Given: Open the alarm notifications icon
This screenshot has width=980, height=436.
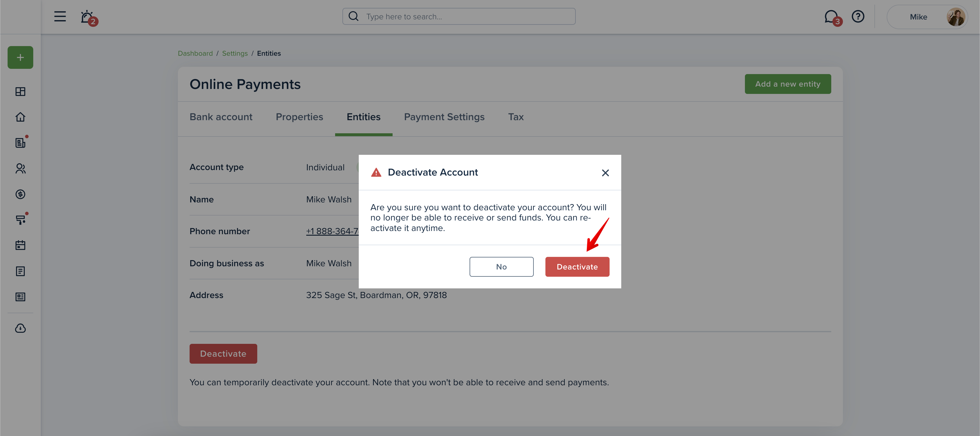Looking at the screenshot, I should [x=88, y=17].
